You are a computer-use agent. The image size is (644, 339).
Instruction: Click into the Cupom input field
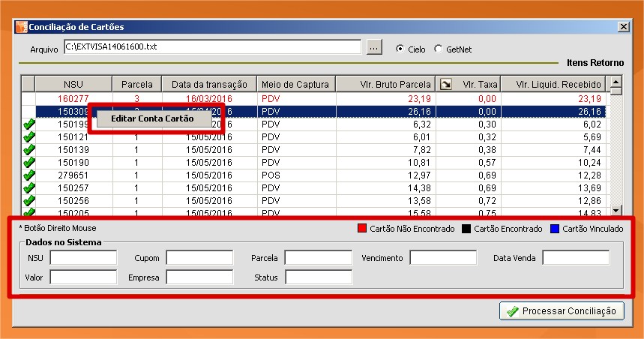(199, 258)
